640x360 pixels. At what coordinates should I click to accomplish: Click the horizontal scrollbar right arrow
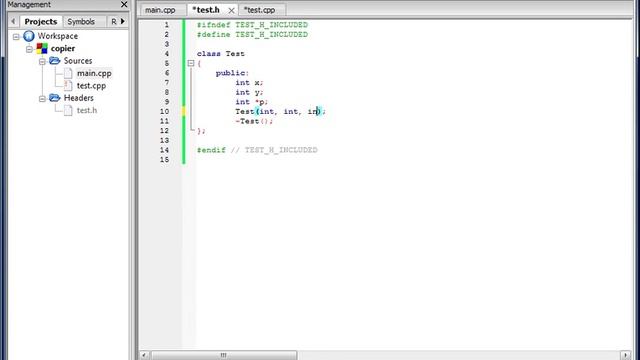[x=625, y=355]
